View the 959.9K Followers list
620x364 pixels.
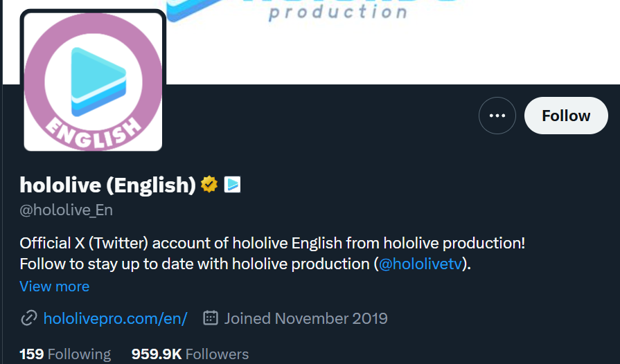190,354
